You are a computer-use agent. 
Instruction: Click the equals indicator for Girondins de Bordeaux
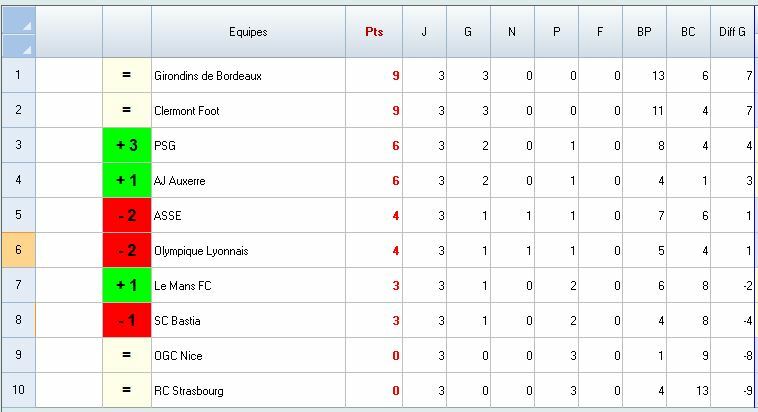[127, 76]
